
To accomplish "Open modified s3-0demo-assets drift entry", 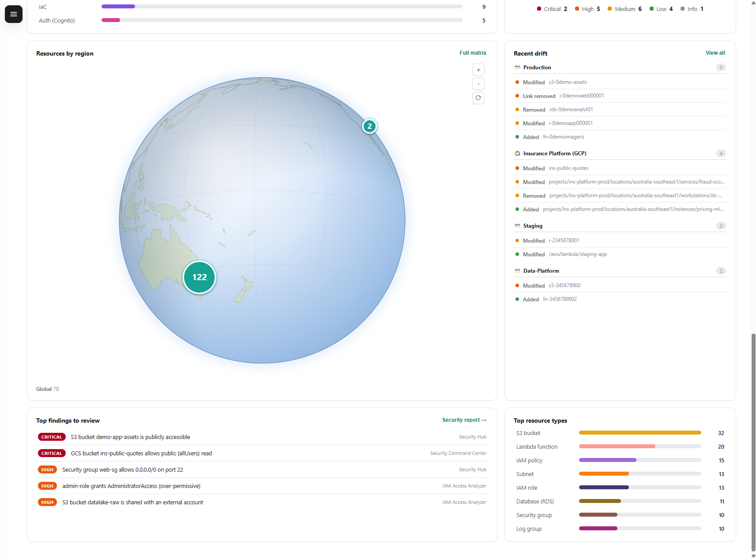I will 620,83.
